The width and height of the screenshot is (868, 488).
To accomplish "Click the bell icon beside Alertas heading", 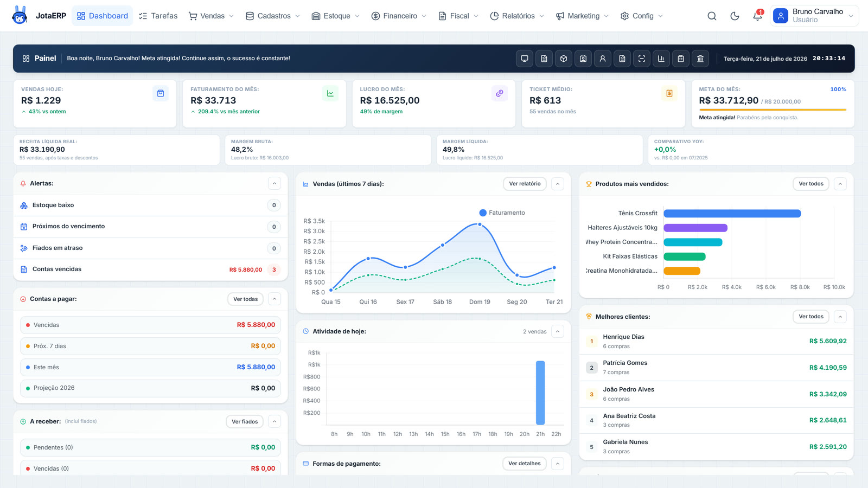I will click(23, 184).
